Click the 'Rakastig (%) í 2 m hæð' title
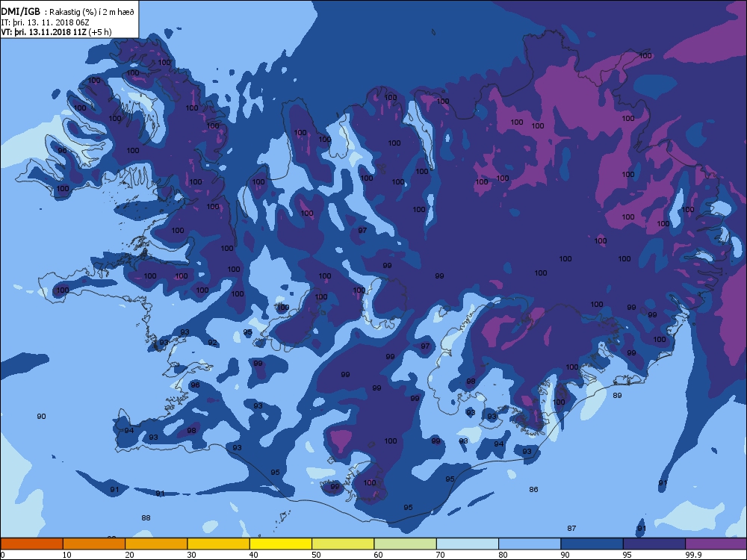747x560 pixels. pos(90,13)
